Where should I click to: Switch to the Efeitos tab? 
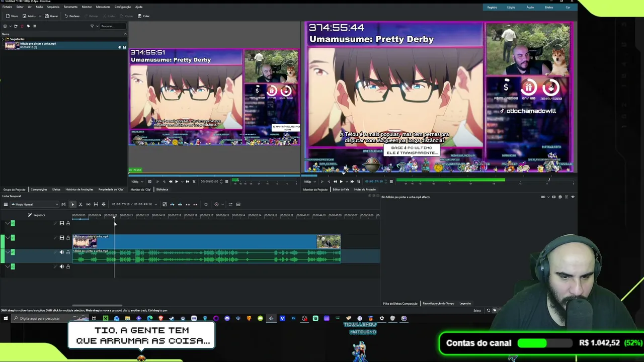[x=56, y=190]
